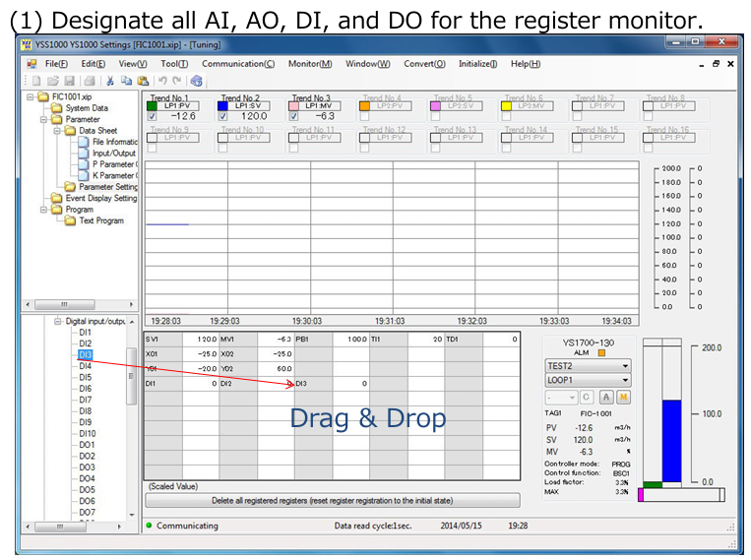Open the Communication menu
Viewport: 751px width, 560px height.
click(238, 64)
